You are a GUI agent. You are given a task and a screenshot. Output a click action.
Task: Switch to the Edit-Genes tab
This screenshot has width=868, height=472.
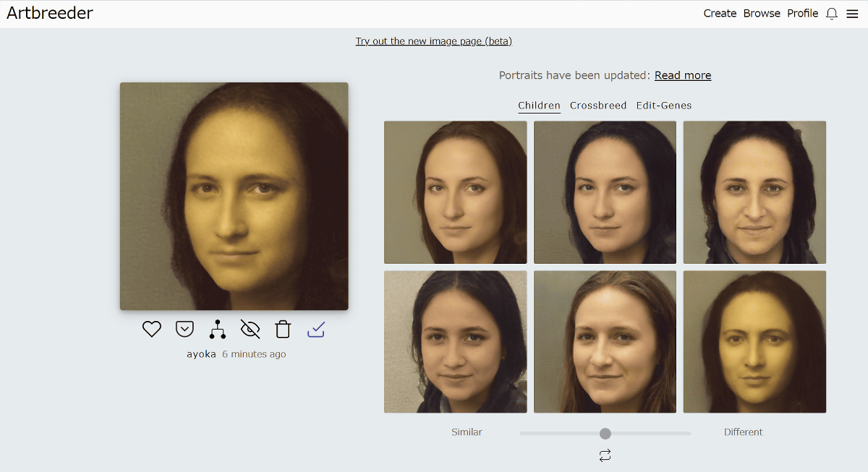[x=664, y=106]
